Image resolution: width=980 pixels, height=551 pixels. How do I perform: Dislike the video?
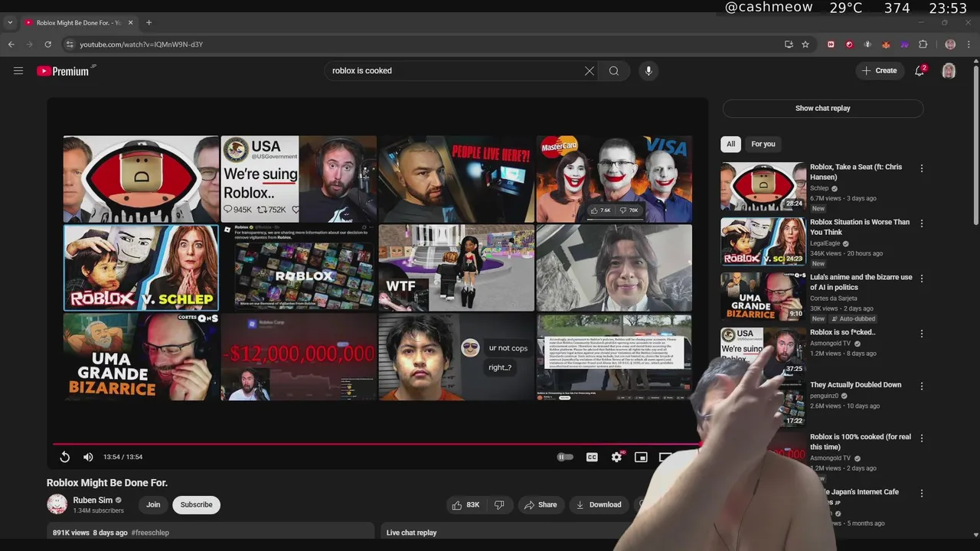[499, 504]
